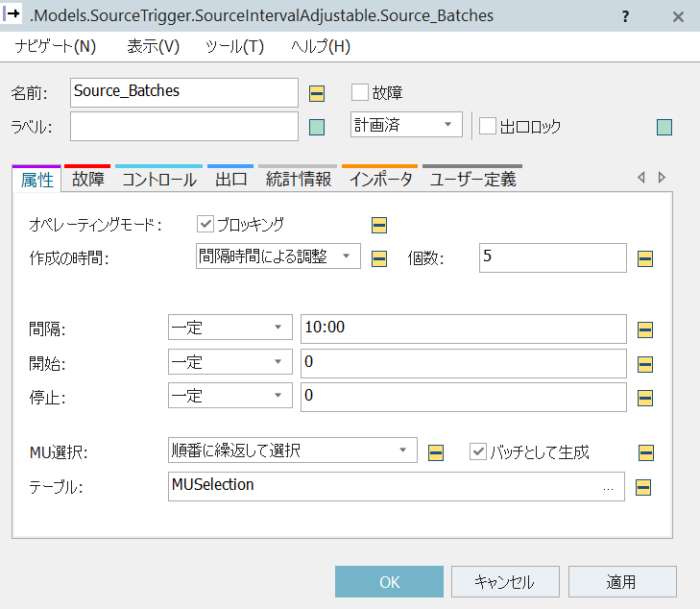This screenshot has height=609, width=700.
Task: Switch to the 統計情報 tab
Action: tap(299, 179)
